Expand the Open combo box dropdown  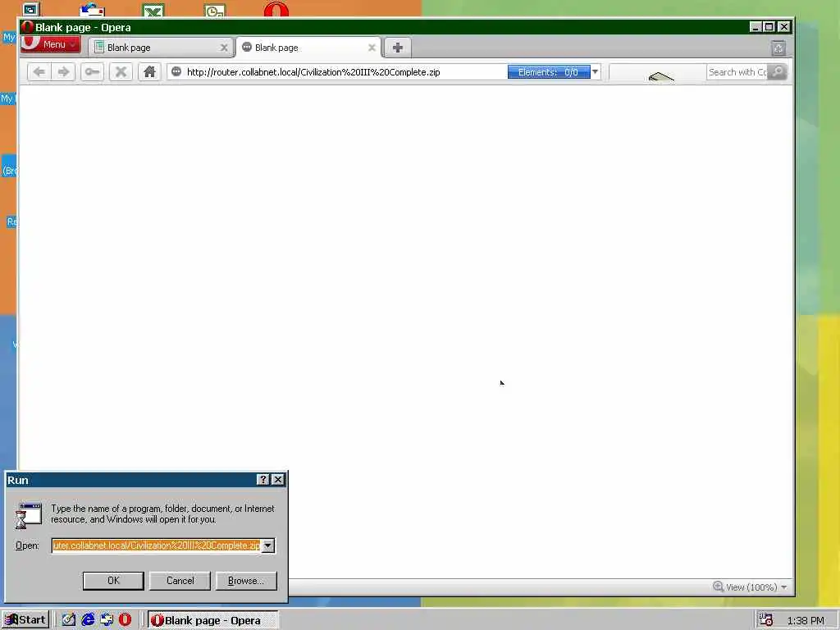pos(268,546)
